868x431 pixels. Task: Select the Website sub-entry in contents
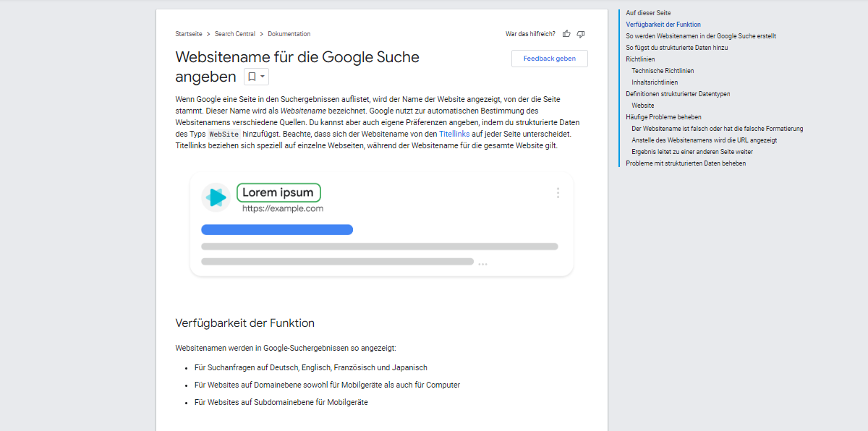[643, 106]
